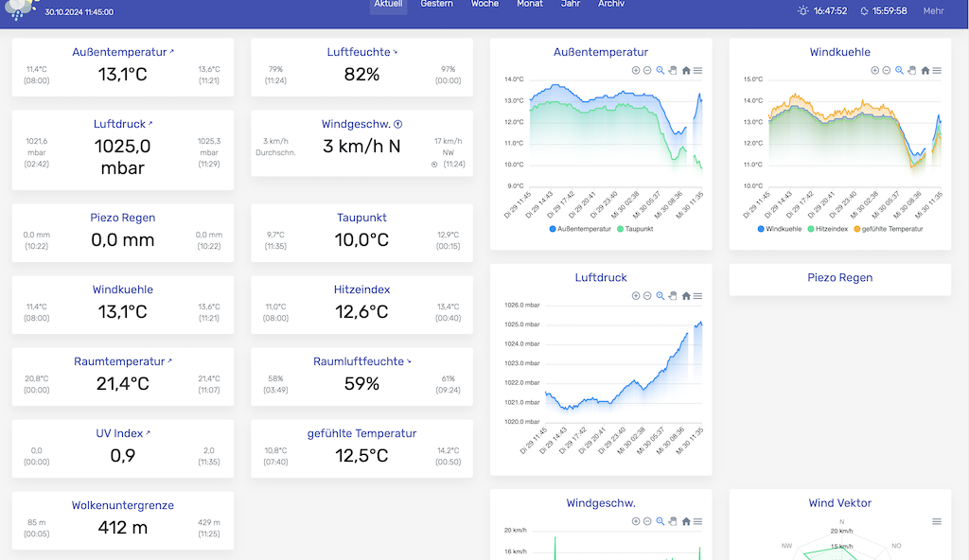Select the zoom tool on the Windkuehle chart
The height and width of the screenshot is (560, 969).
899,70
